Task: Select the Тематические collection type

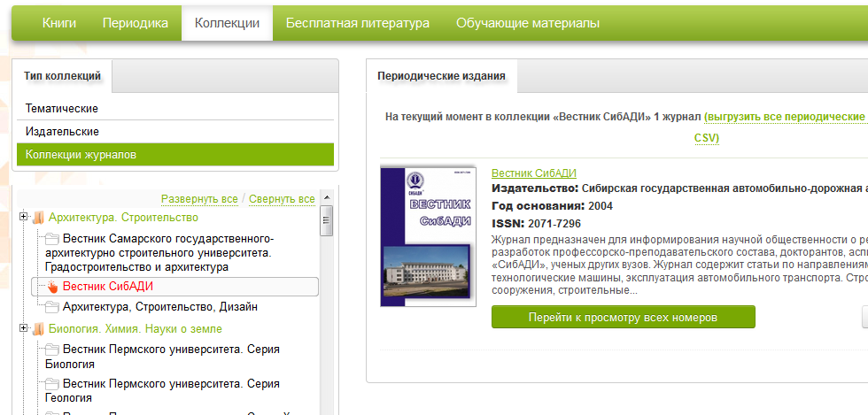Action: (62, 109)
